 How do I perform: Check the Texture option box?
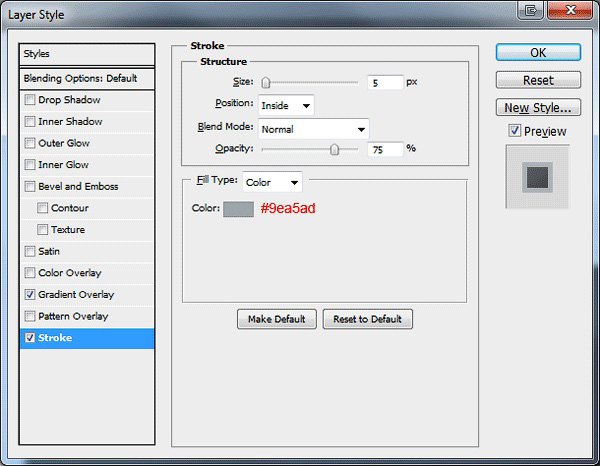(x=42, y=230)
